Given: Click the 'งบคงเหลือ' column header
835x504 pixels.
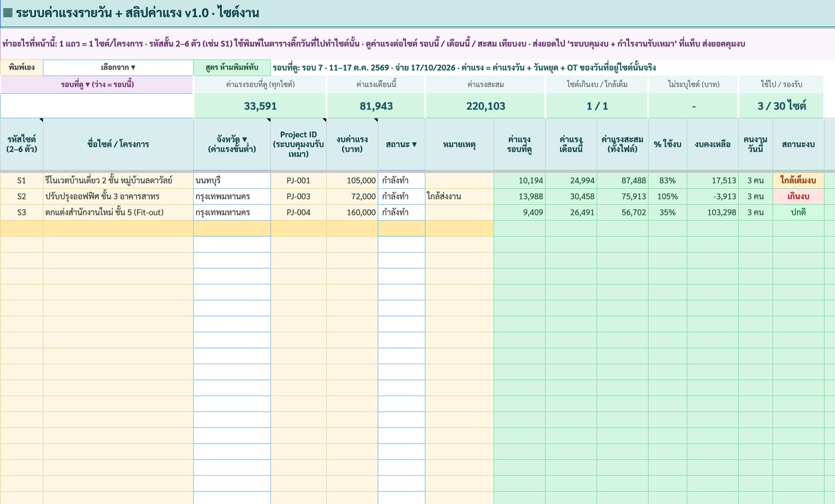Looking at the screenshot, I should pos(712,144).
